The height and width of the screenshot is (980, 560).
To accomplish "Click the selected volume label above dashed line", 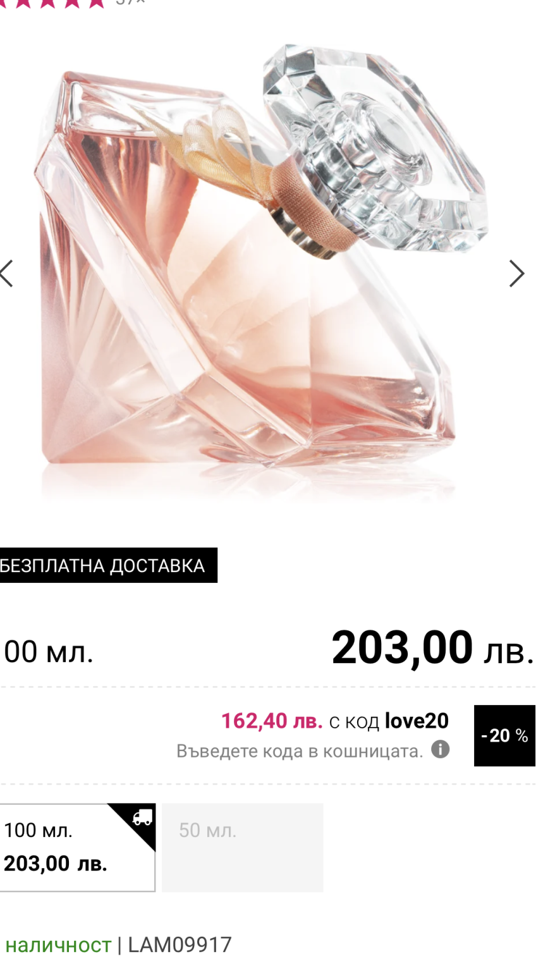I will click(x=48, y=651).
